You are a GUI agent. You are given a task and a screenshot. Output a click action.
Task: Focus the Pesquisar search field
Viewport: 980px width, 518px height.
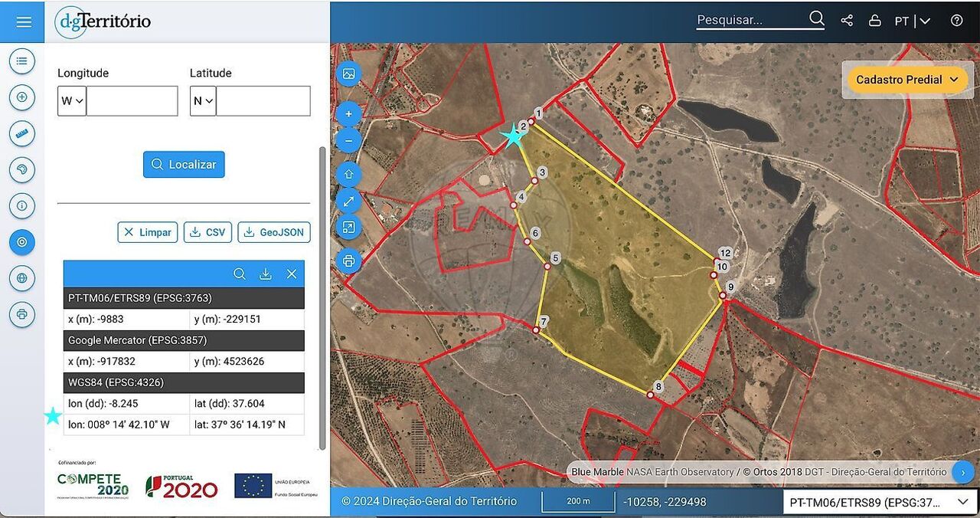750,20
